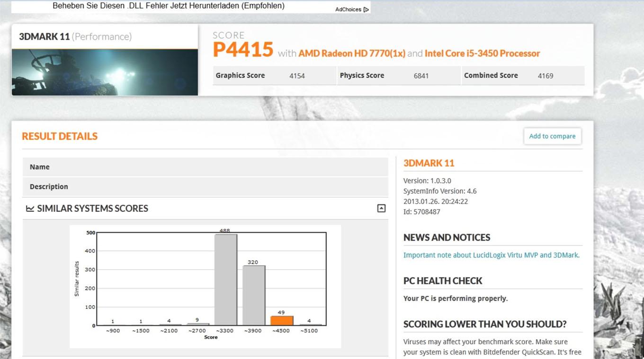This screenshot has height=359, width=644.
Task: Click the Name row
Action: coord(205,167)
